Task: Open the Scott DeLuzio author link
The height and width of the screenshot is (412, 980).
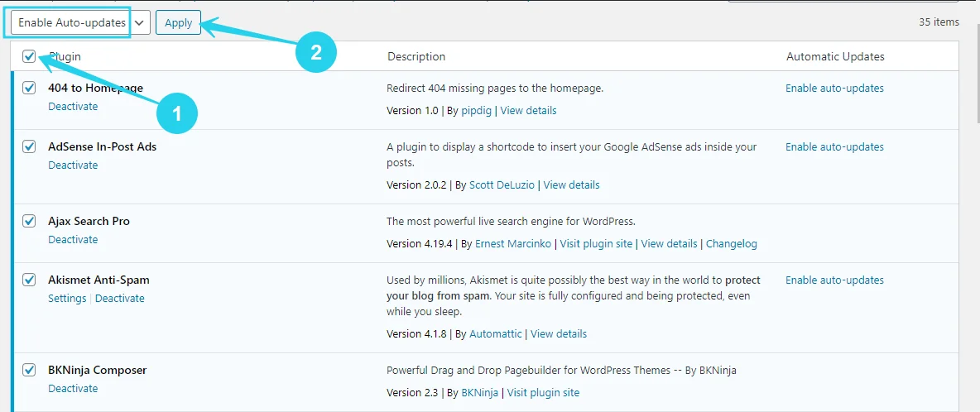Action: pos(502,184)
